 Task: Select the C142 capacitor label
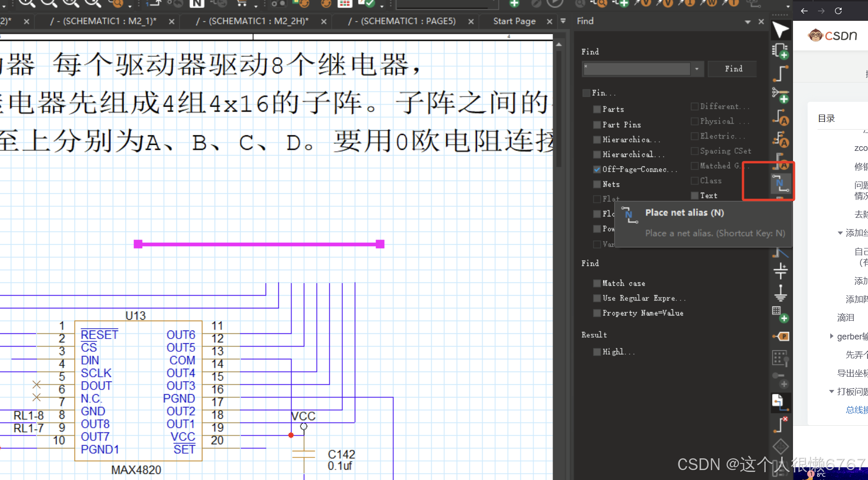341,455
